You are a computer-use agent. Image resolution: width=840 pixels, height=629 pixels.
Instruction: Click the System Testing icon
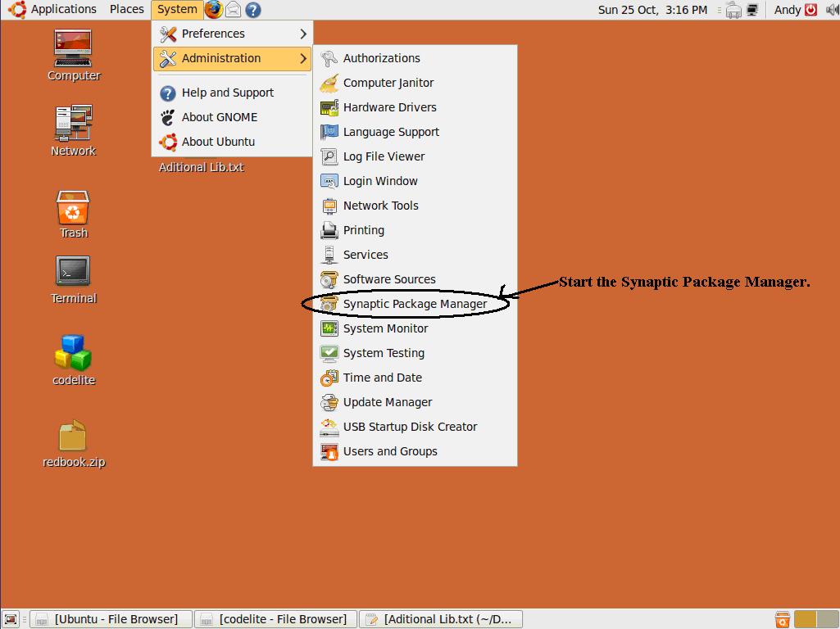(329, 353)
